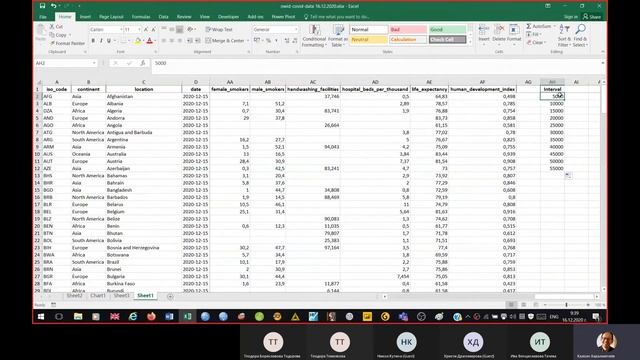Toggle Italic formatting
The image size is (640, 360).
(x=101, y=40)
